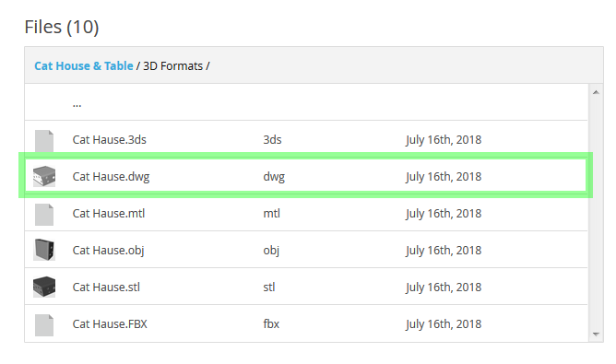Click the date on Cat Hause.stl row
Viewport: 616px width, 364px height.
pos(444,288)
